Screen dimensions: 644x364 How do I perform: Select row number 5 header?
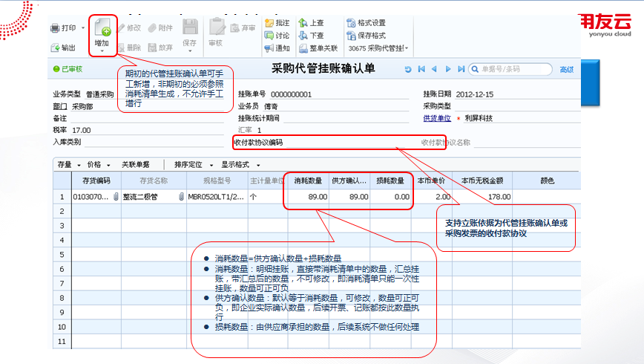pos(62,255)
